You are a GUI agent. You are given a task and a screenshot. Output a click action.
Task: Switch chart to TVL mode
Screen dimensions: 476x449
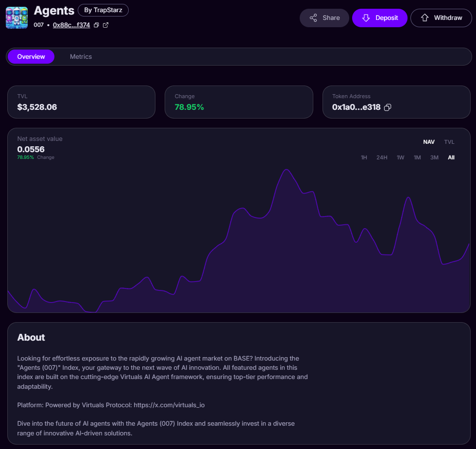pyautogui.click(x=449, y=142)
